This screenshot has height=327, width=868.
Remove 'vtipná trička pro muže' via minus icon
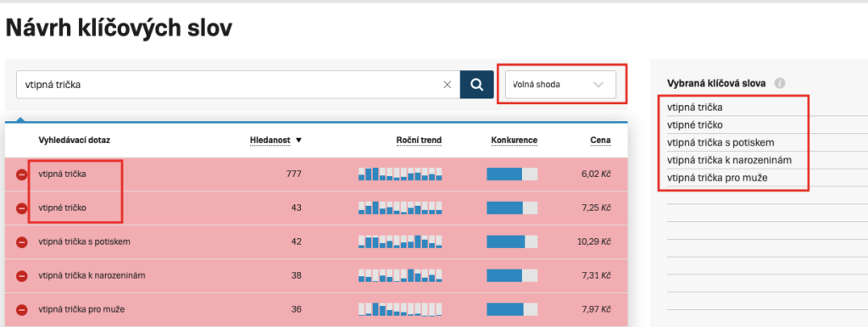(x=21, y=310)
